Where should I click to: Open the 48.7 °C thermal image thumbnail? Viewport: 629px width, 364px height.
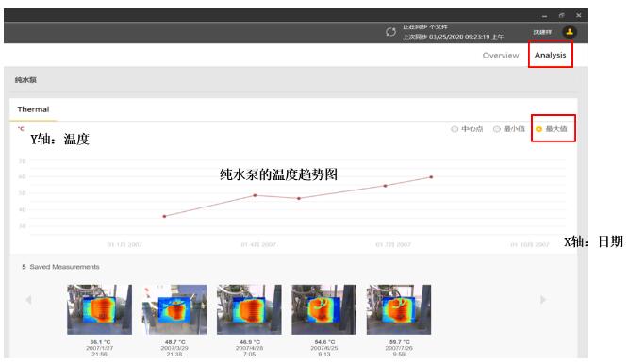point(174,309)
